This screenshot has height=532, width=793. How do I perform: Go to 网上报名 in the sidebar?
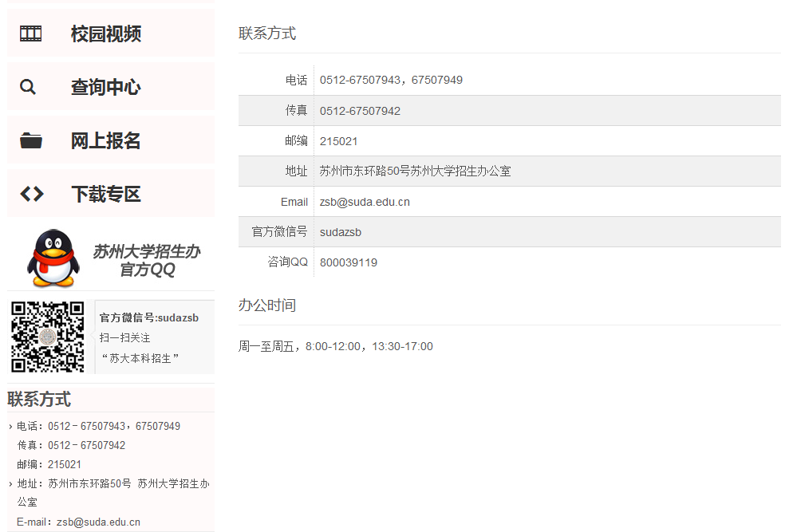coord(106,140)
